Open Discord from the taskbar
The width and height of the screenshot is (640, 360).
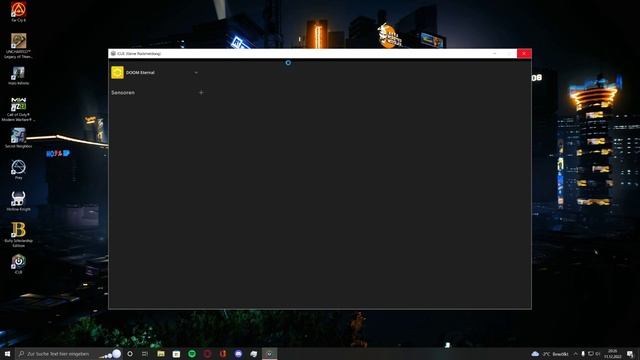pyautogui.click(x=238, y=353)
